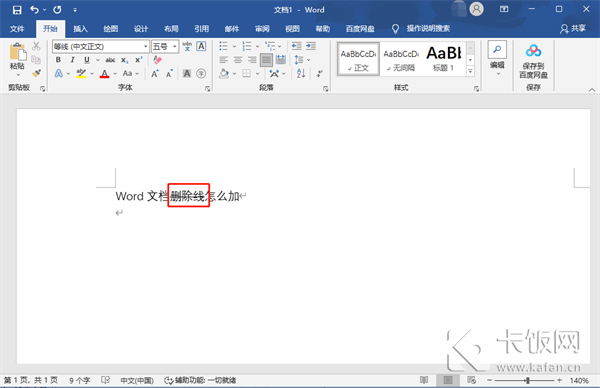Open the Font dialog launcher

(207, 89)
